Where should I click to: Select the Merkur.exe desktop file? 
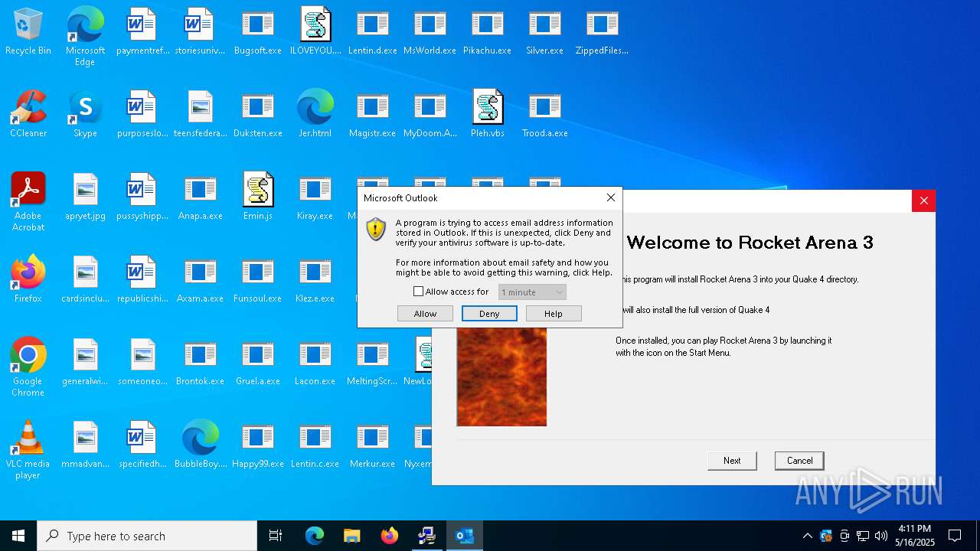[373, 445]
